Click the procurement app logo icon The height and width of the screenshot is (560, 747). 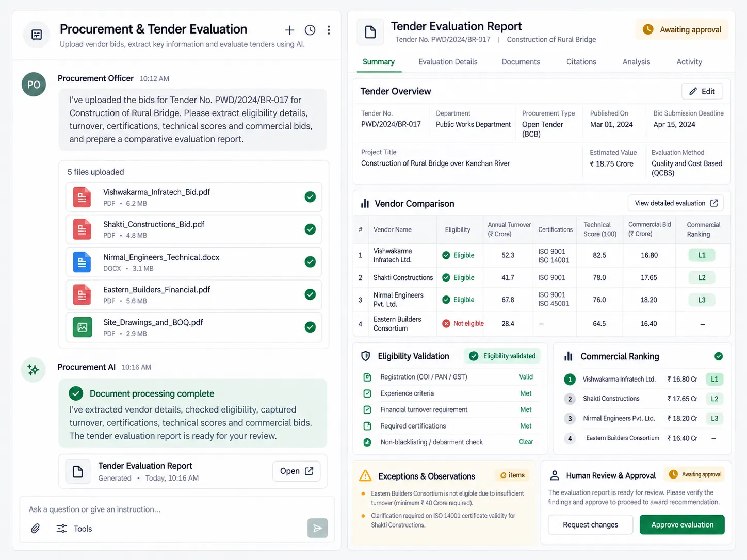tap(37, 35)
